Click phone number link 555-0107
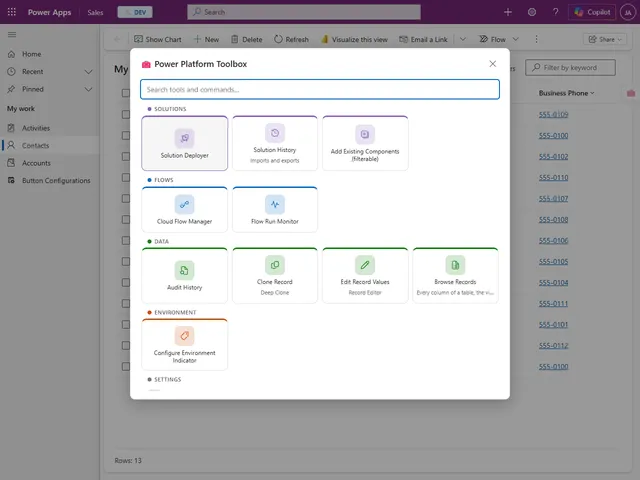This screenshot has height=480, width=640. [x=553, y=198]
